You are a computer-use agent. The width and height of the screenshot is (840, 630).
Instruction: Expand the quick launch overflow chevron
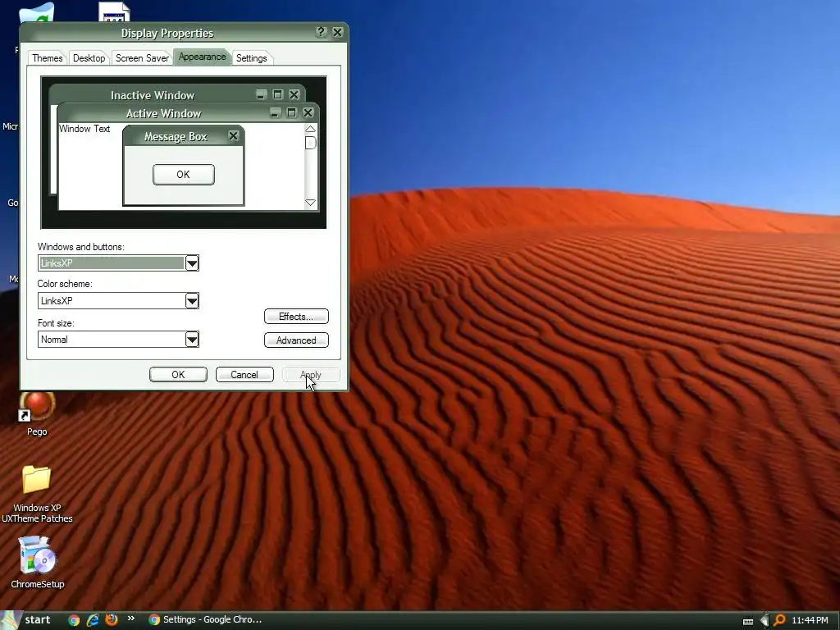click(x=130, y=619)
